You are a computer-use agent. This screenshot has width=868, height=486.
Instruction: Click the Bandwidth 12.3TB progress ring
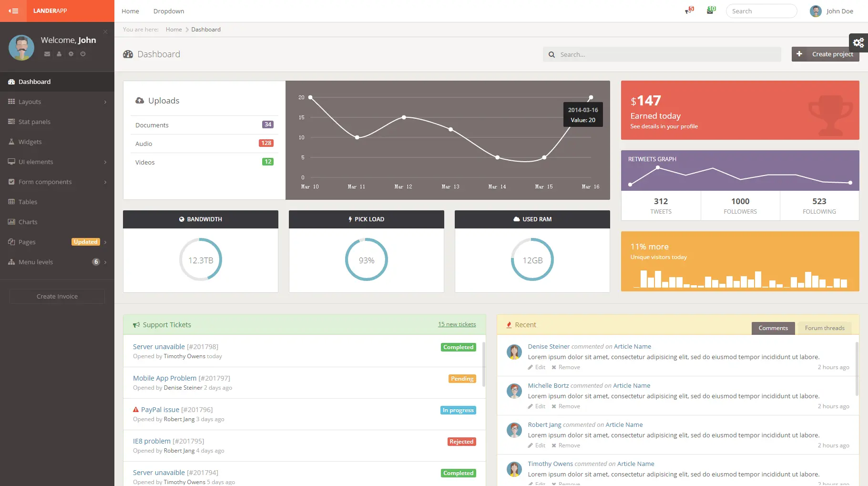[x=201, y=260]
